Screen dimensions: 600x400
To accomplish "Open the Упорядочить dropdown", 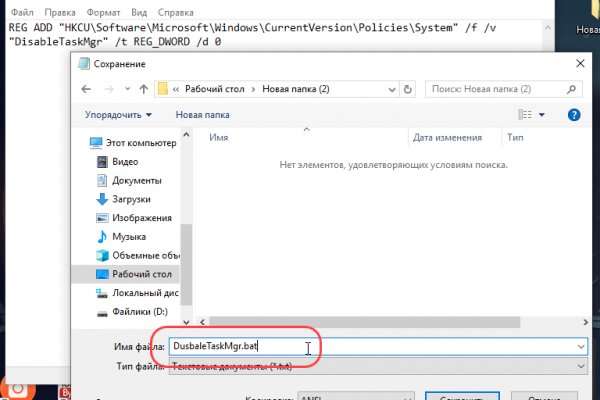I will click(x=118, y=115).
